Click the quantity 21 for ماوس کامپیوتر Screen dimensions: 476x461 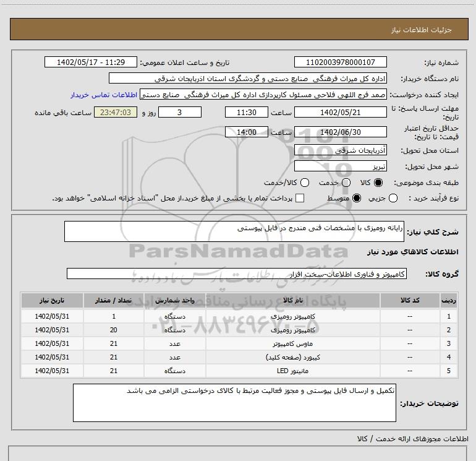tap(114, 343)
